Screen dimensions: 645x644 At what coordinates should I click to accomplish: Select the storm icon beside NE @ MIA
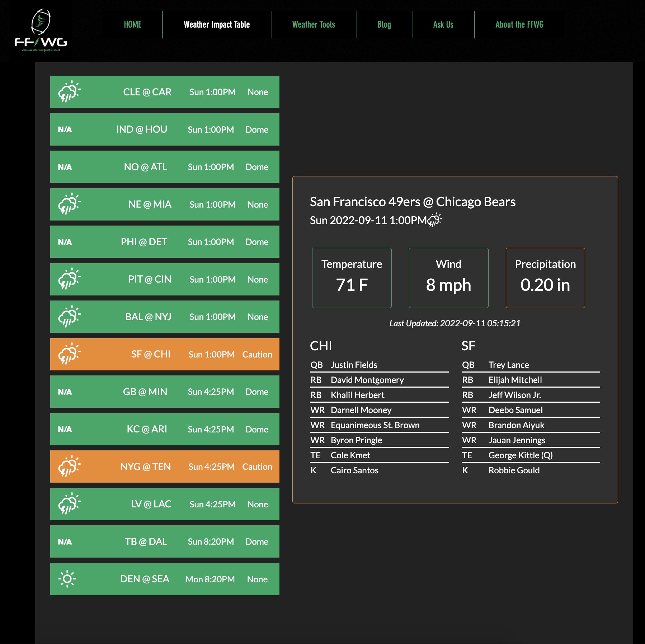pos(70,204)
